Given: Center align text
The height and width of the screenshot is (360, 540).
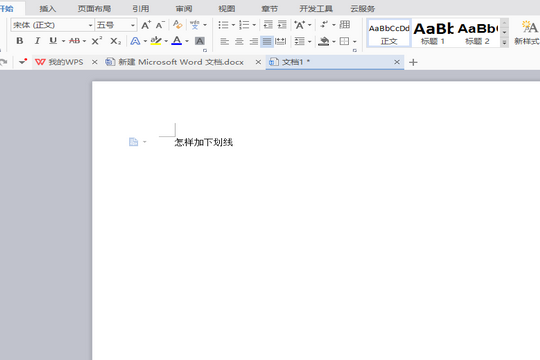Looking at the screenshot, I should [239, 41].
